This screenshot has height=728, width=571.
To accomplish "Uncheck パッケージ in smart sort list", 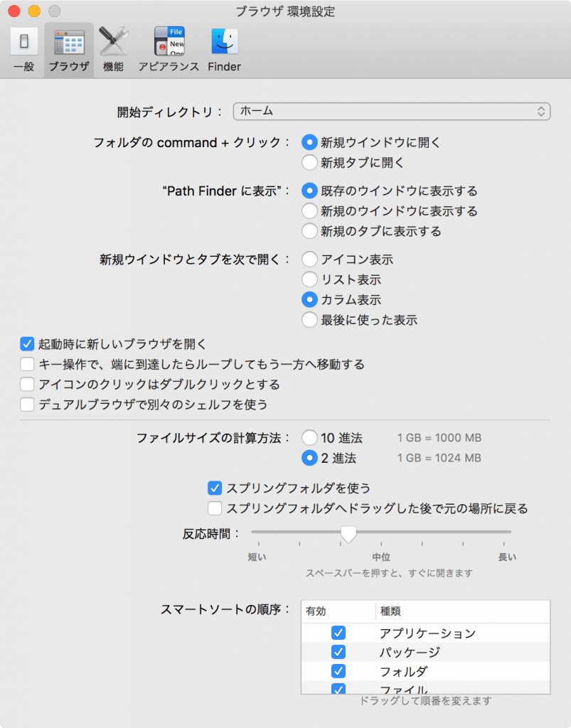I will [338, 652].
